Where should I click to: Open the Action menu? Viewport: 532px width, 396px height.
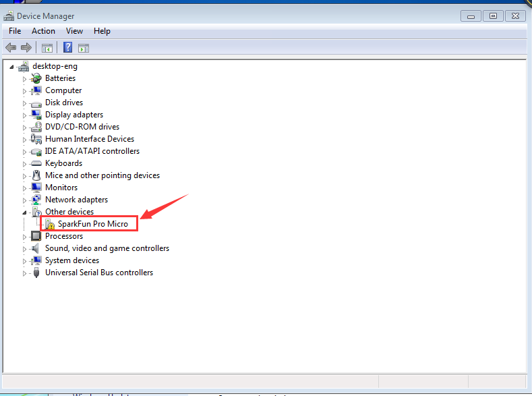(43, 31)
